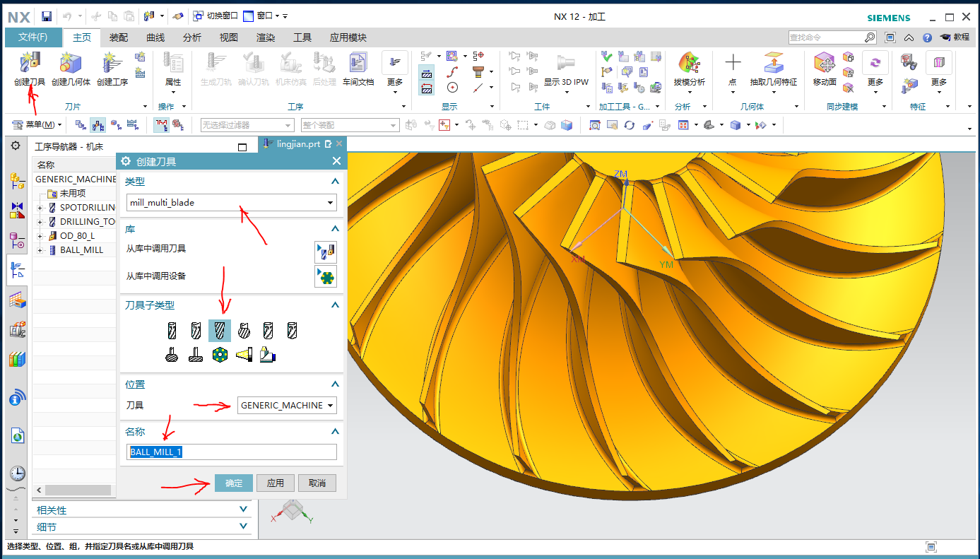The width and height of the screenshot is (980, 559).
Task: Open the history clock sidebar icon
Action: (17, 473)
